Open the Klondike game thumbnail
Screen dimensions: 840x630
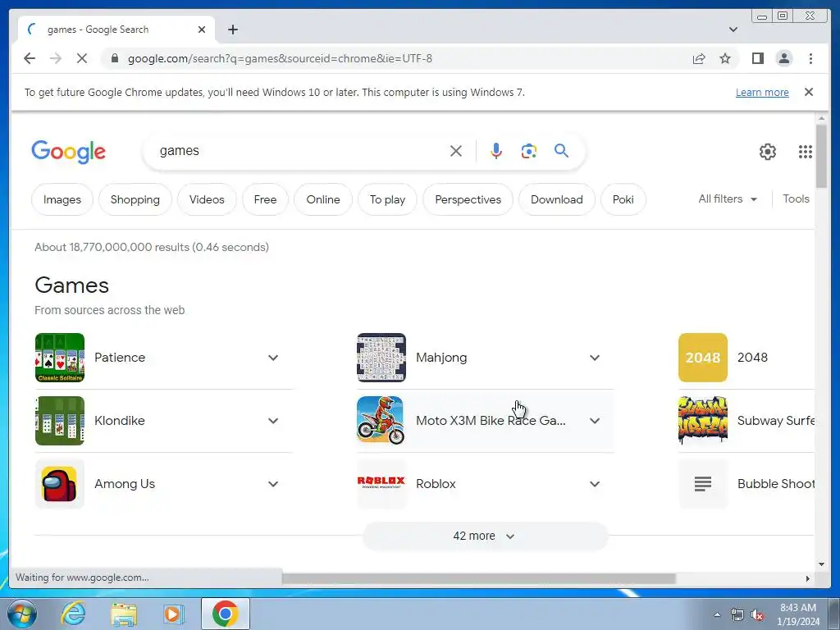click(59, 421)
